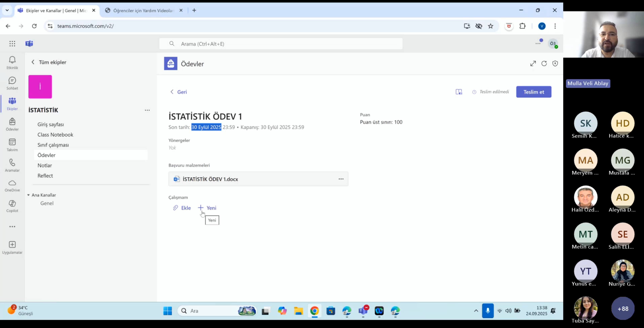Expand the Ödevler tab to full screen
The height and width of the screenshot is (328, 644).
pos(533,63)
